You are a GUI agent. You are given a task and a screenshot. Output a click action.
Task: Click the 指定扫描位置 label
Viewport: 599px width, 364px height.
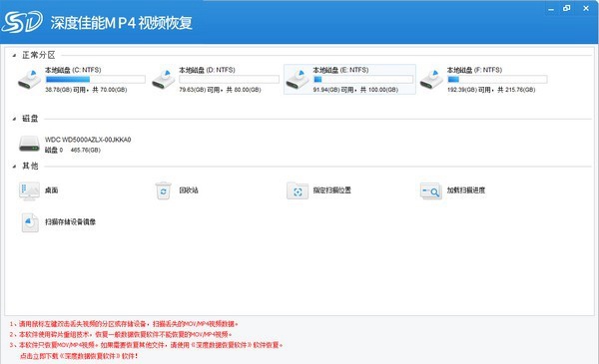(332, 190)
